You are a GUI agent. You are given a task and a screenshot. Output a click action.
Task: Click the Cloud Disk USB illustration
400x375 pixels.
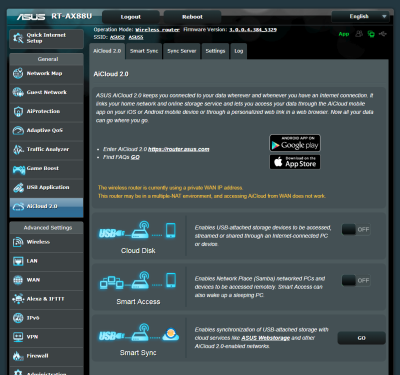pos(137,230)
